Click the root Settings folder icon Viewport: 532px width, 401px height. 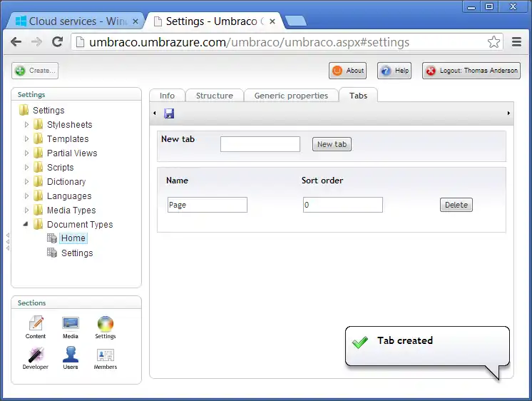[x=24, y=110]
